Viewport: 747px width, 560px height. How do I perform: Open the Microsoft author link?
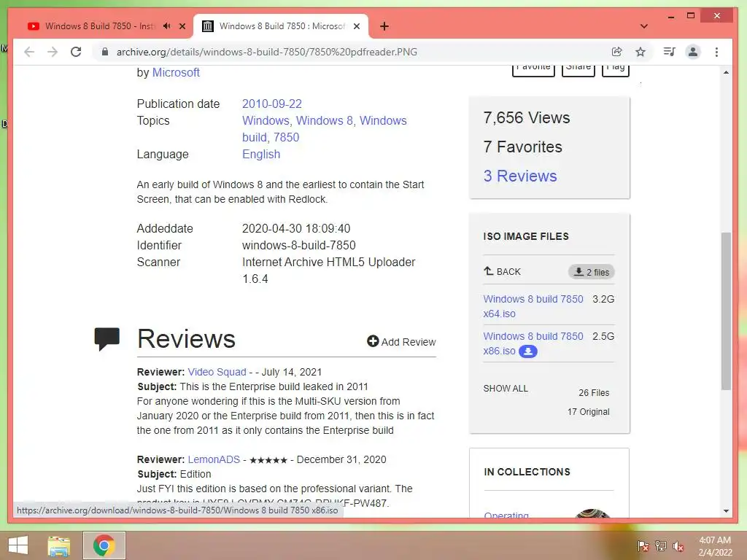click(x=176, y=72)
